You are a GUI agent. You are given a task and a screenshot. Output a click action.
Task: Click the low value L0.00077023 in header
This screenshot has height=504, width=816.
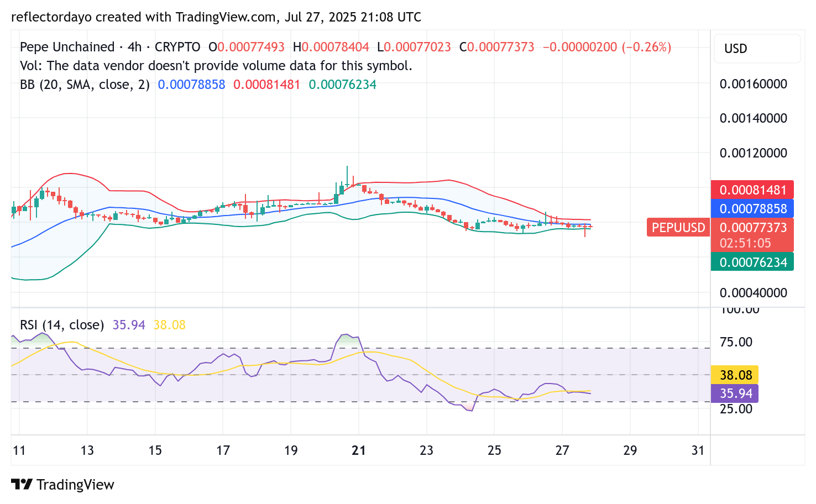414,47
